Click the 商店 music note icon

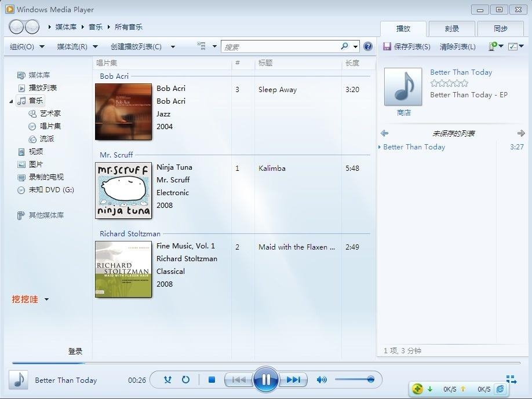(403, 87)
